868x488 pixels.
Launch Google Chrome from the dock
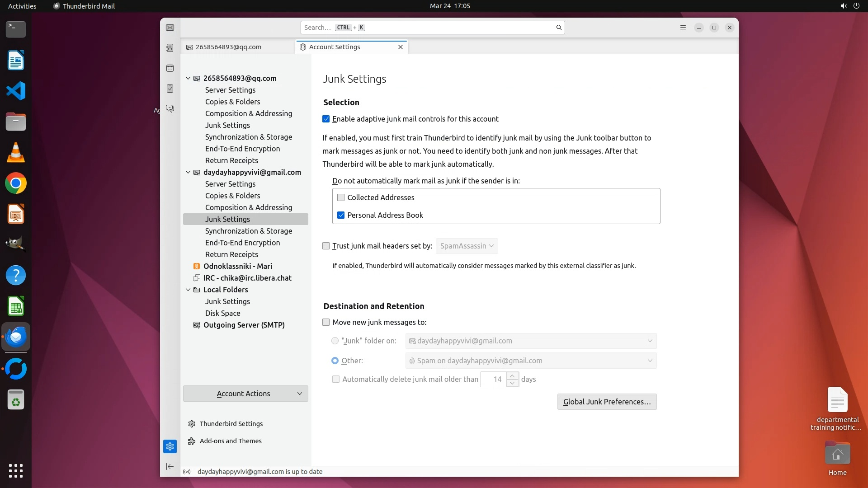click(x=16, y=183)
